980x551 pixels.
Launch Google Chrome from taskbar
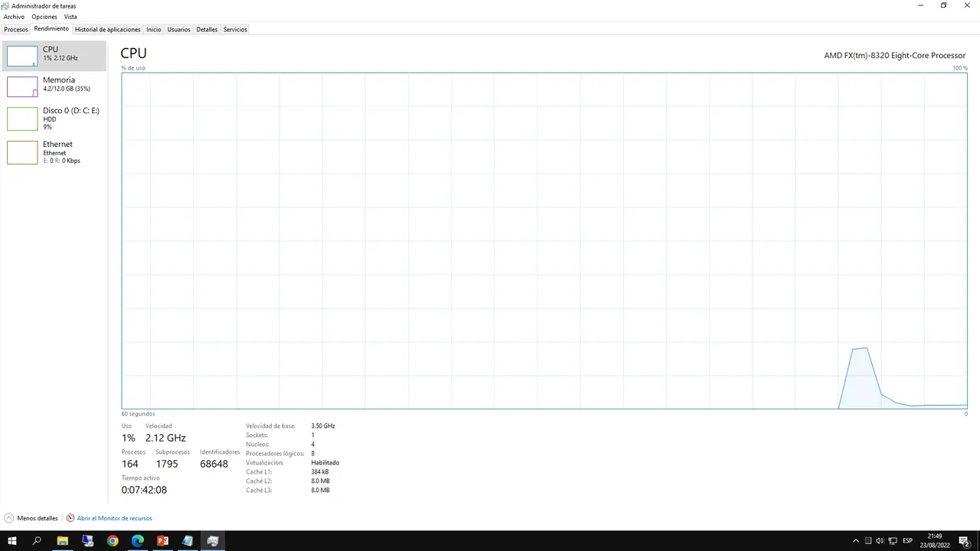coord(113,541)
